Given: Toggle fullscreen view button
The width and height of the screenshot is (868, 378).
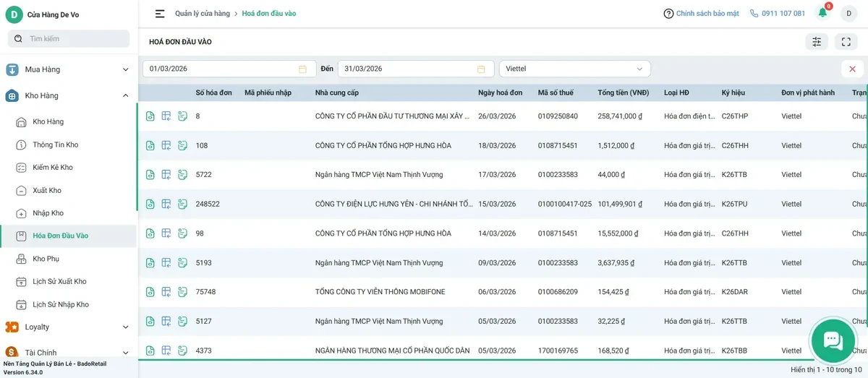Looking at the screenshot, I should click(x=846, y=42).
